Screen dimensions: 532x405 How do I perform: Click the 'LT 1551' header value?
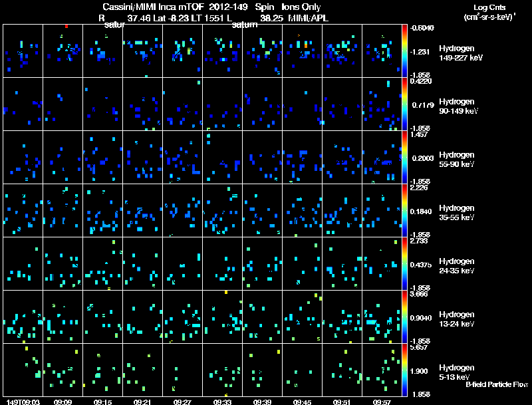tap(207, 18)
